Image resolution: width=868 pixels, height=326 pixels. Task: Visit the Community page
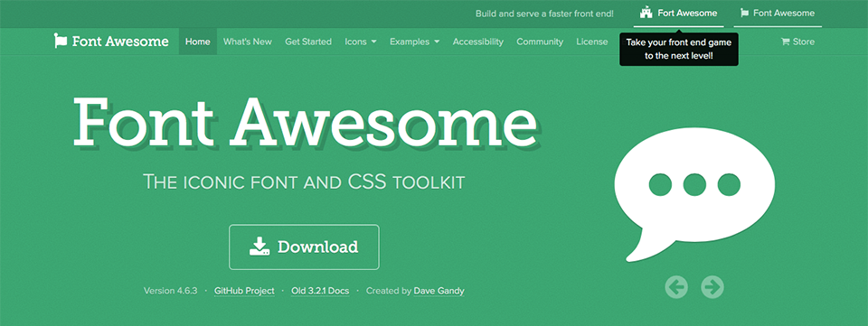pyautogui.click(x=540, y=42)
